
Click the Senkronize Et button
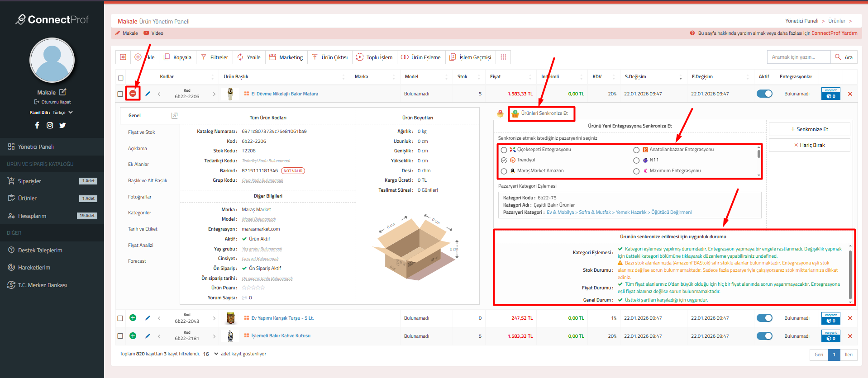(809, 129)
